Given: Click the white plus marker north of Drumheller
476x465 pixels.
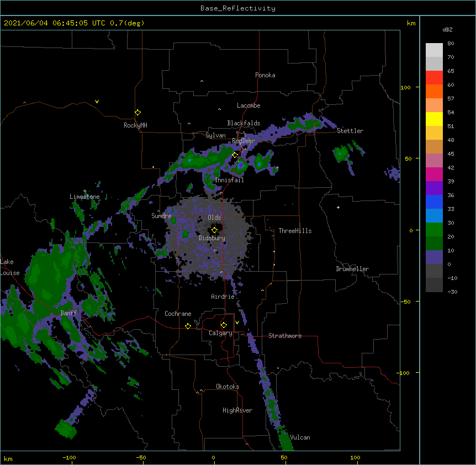Looking at the screenshot, I should coord(338,207).
